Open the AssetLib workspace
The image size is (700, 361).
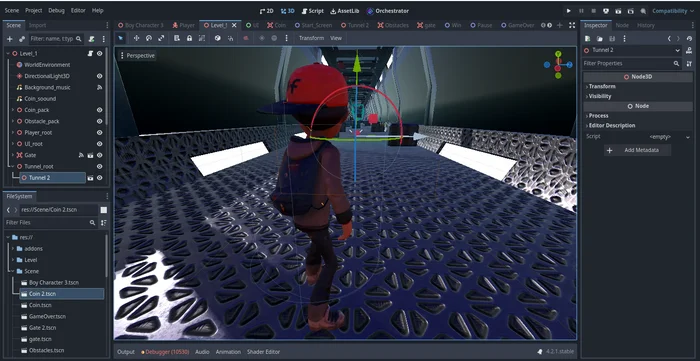[344, 11]
